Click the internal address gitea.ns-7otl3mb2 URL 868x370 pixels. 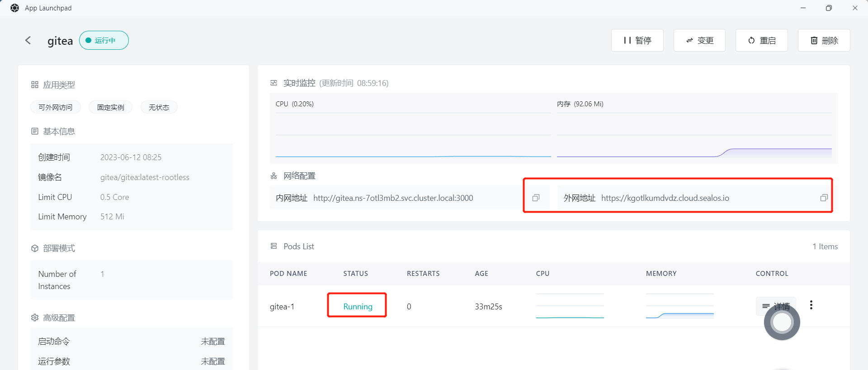(393, 198)
